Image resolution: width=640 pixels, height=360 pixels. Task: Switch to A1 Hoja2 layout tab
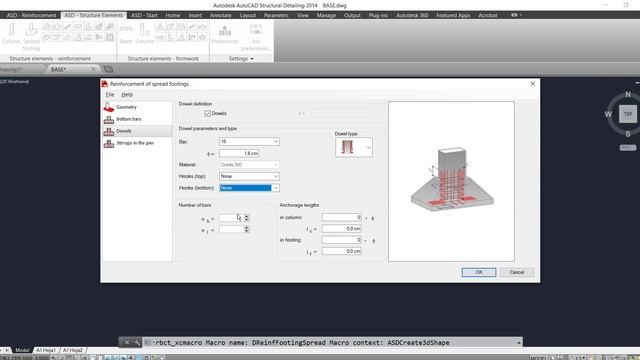(x=73, y=350)
